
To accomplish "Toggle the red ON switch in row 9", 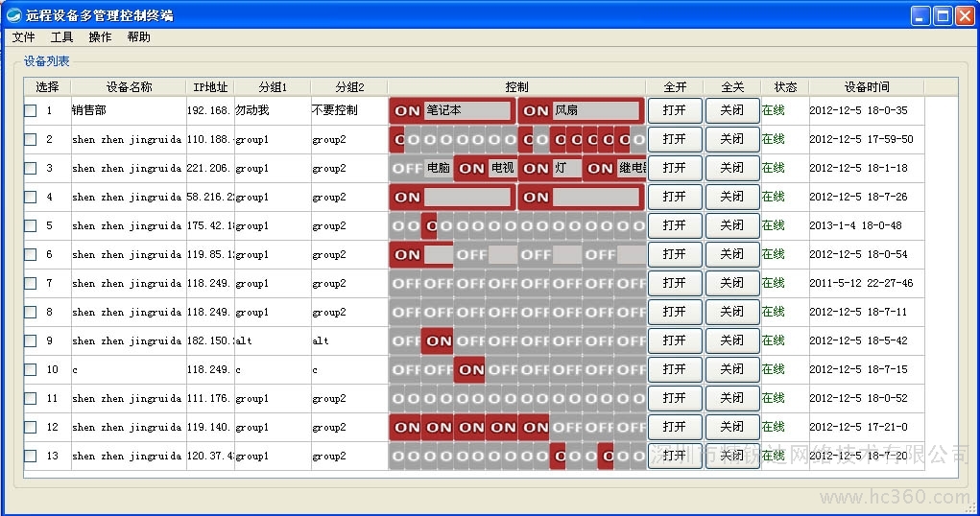I will (x=438, y=340).
